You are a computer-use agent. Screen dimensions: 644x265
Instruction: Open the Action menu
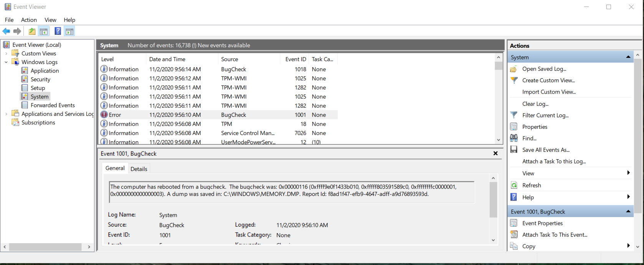[29, 20]
